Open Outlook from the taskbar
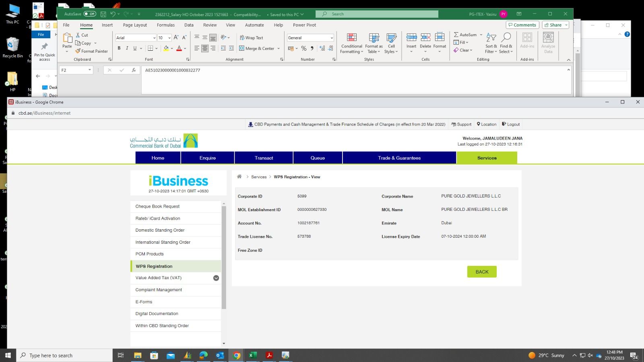The image size is (644, 362). pos(220,355)
